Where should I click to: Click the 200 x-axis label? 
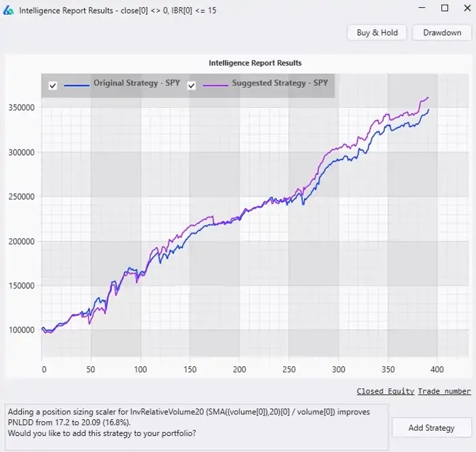coord(239,370)
